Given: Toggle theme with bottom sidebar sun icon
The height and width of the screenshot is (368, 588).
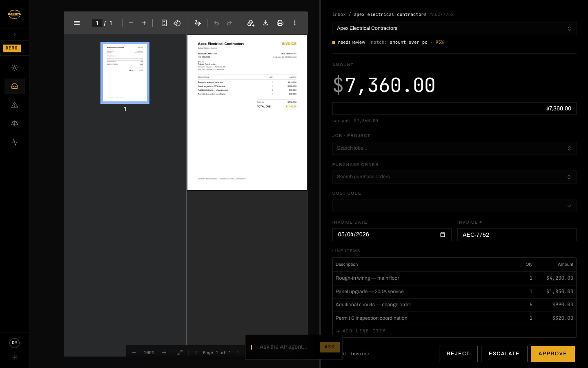Looking at the screenshot, I should pyautogui.click(x=15, y=357).
